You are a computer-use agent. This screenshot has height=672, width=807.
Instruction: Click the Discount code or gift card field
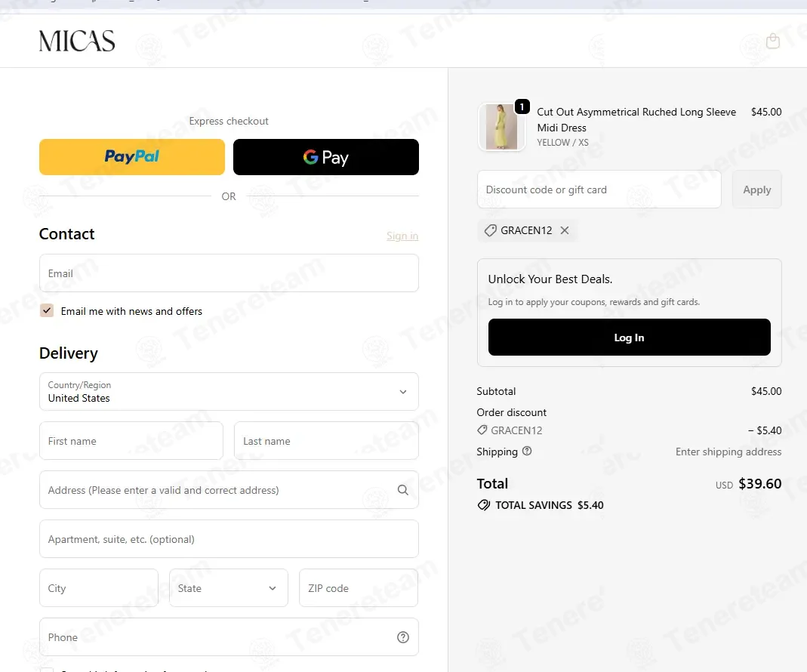tap(599, 190)
